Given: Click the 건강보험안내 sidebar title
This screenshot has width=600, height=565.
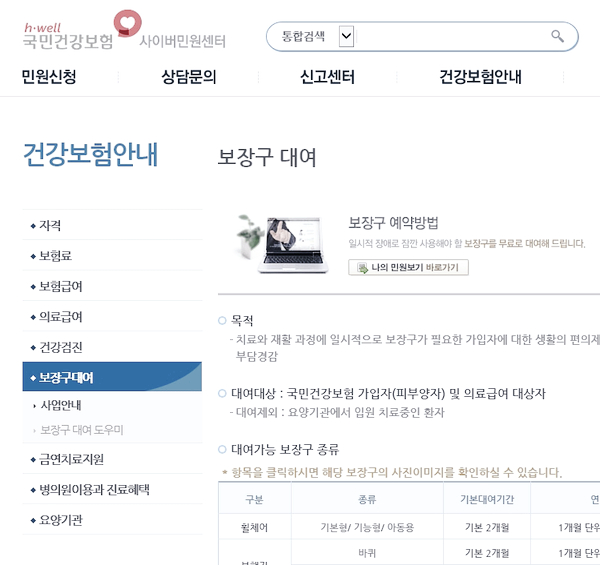Looking at the screenshot, I should click(91, 154).
